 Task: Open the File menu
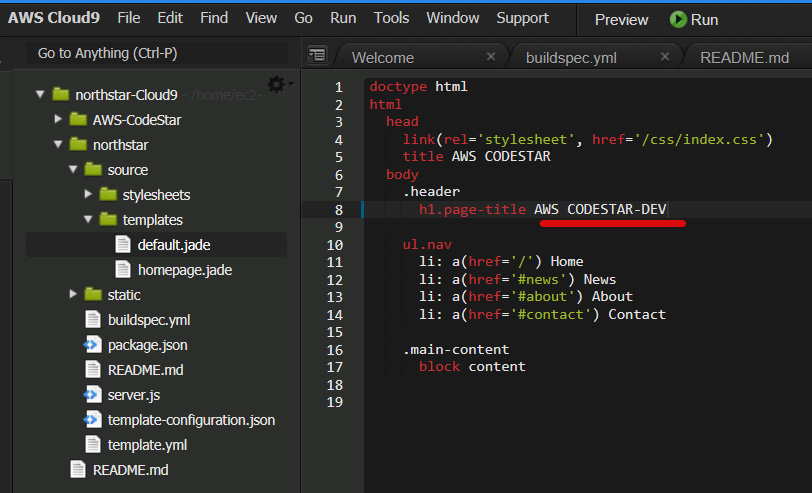(129, 18)
